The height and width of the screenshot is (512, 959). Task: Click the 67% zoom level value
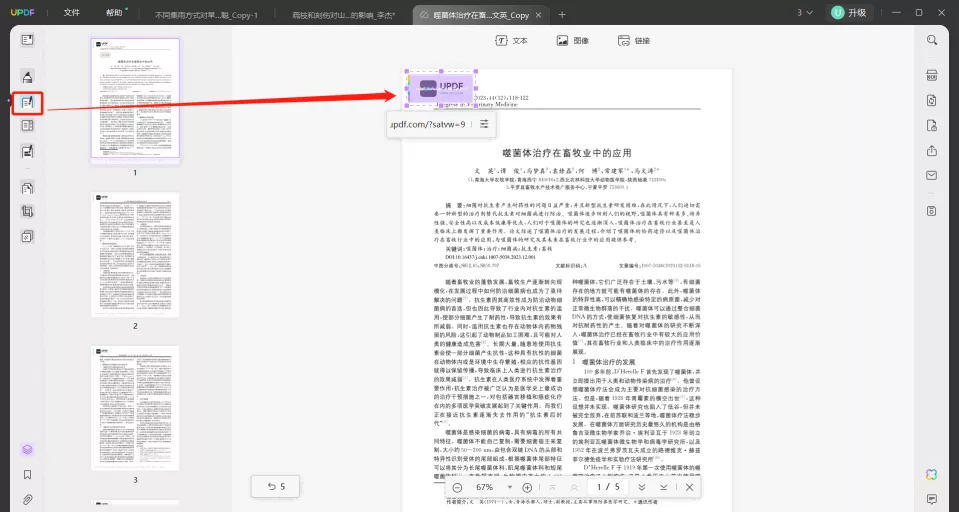(484, 488)
